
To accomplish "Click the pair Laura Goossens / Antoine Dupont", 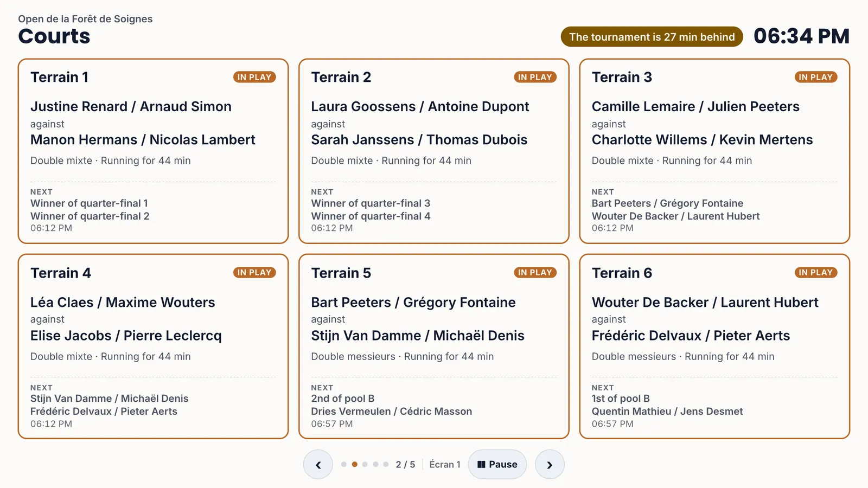I will (420, 106).
